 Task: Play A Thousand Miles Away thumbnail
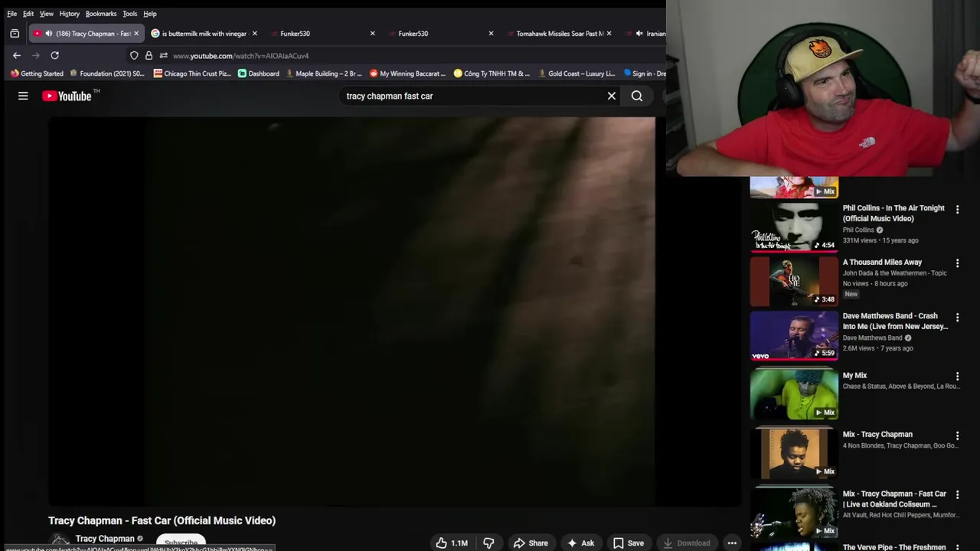(x=794, y=281)
